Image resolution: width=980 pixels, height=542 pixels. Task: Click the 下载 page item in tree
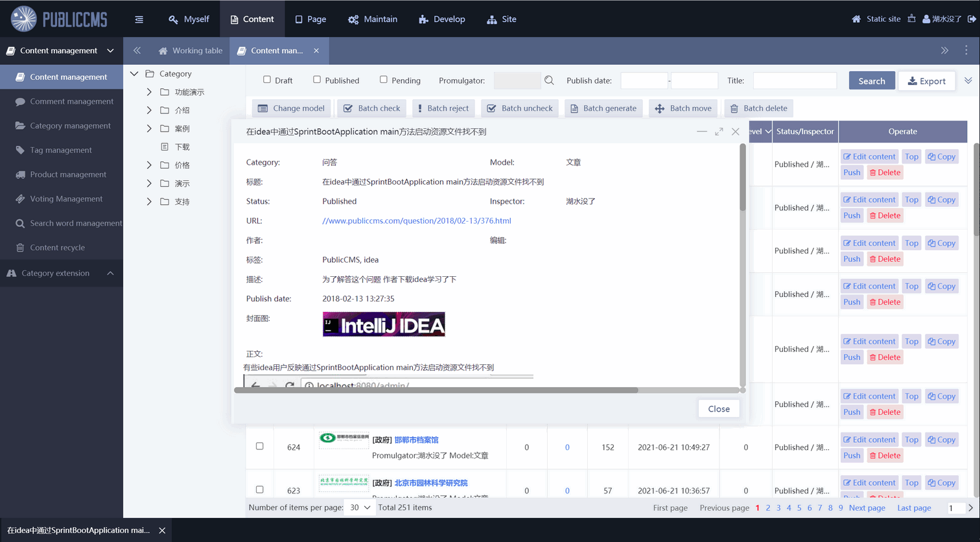pos(181,147)
